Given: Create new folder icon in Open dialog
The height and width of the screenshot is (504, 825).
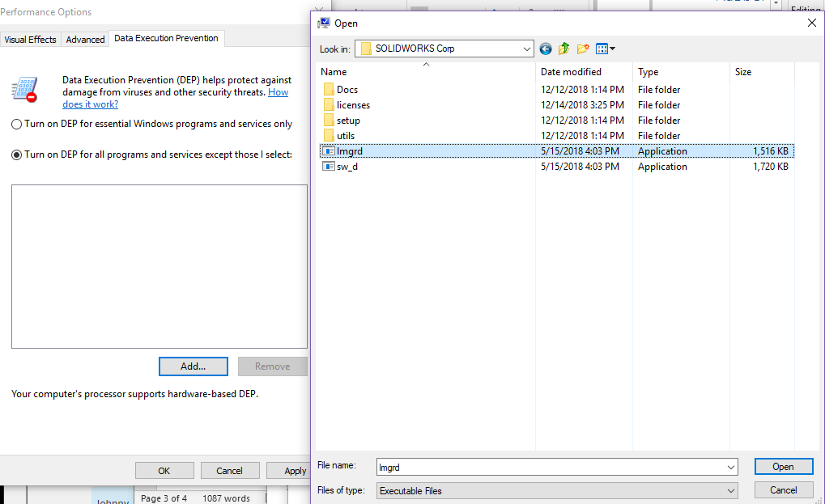Looking at the screenshot, I should (582, 49).
